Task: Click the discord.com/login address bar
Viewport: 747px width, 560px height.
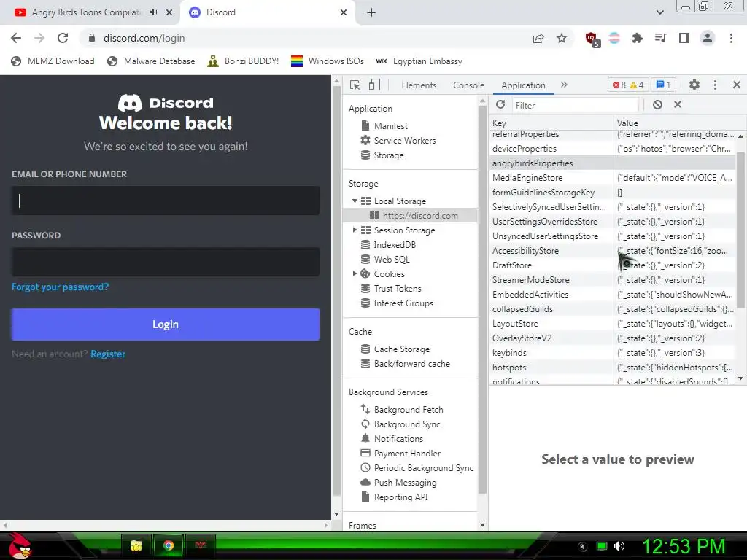Action: [305, 38]
